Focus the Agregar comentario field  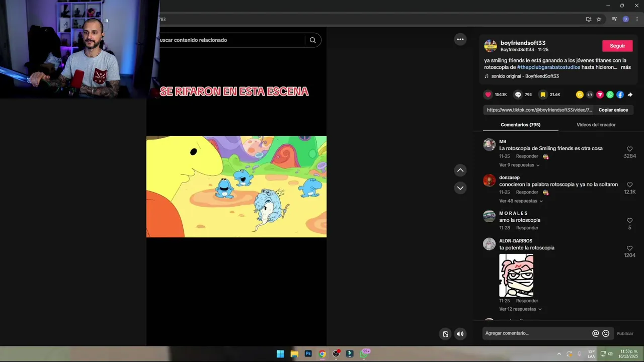[537, 333]
